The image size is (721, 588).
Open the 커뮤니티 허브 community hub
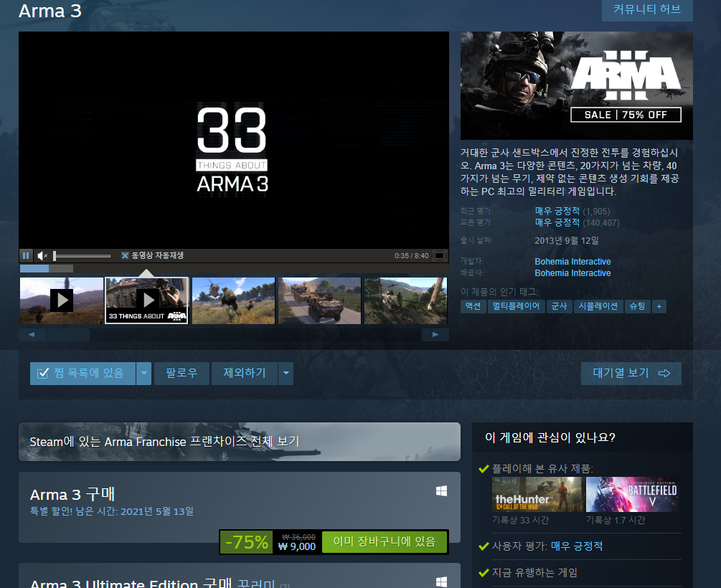tap(647, 9)
